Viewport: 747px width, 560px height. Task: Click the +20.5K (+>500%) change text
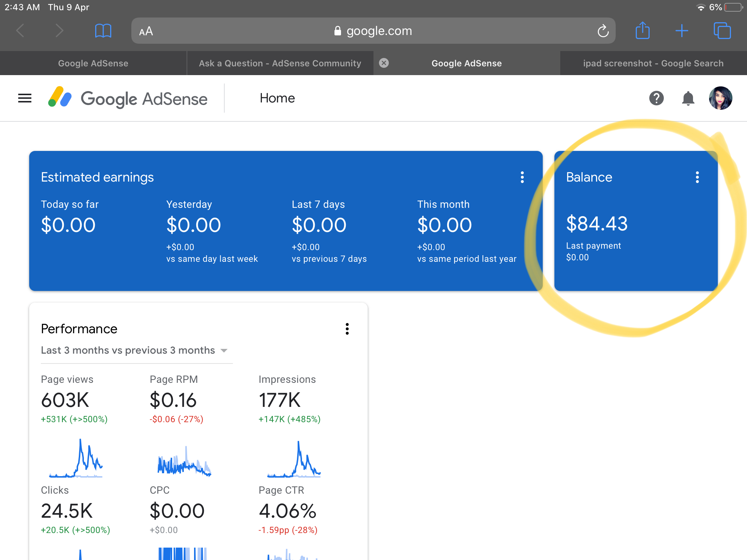pos(75,530)
